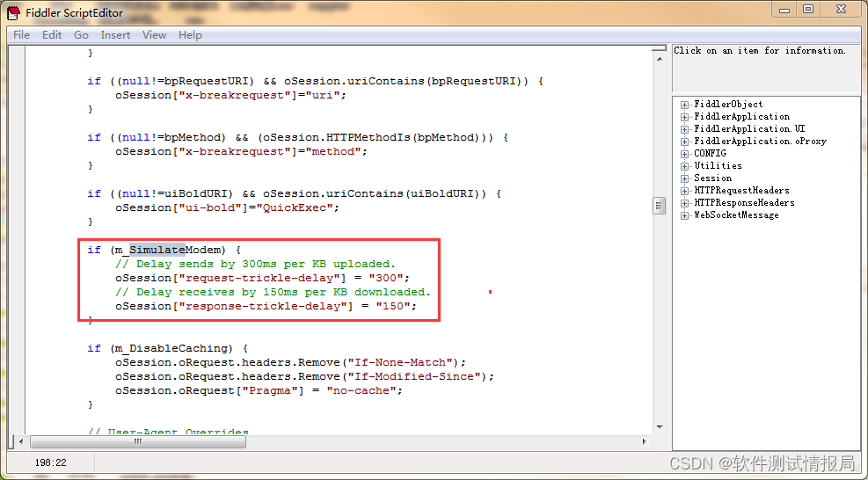
Task: Click the "Click on an item" info text
Action: point(760,50)
